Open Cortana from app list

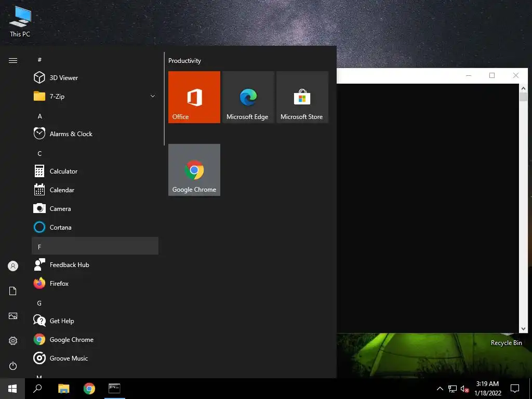95,228
